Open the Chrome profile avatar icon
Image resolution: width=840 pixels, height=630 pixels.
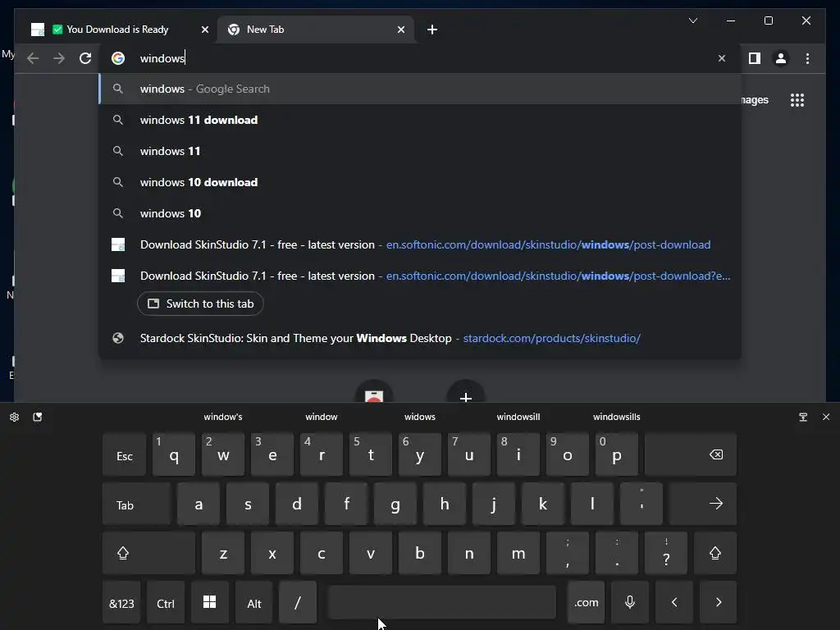coord(781,58)
